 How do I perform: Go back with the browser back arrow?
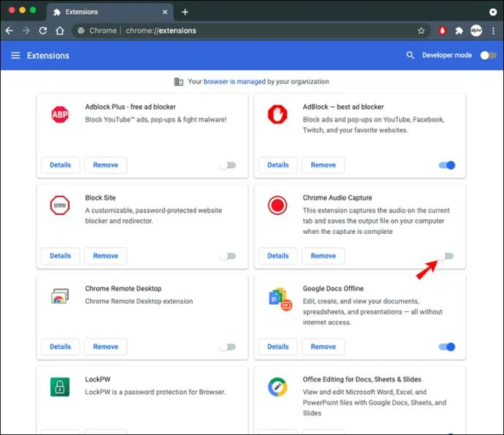pos(9,31)
